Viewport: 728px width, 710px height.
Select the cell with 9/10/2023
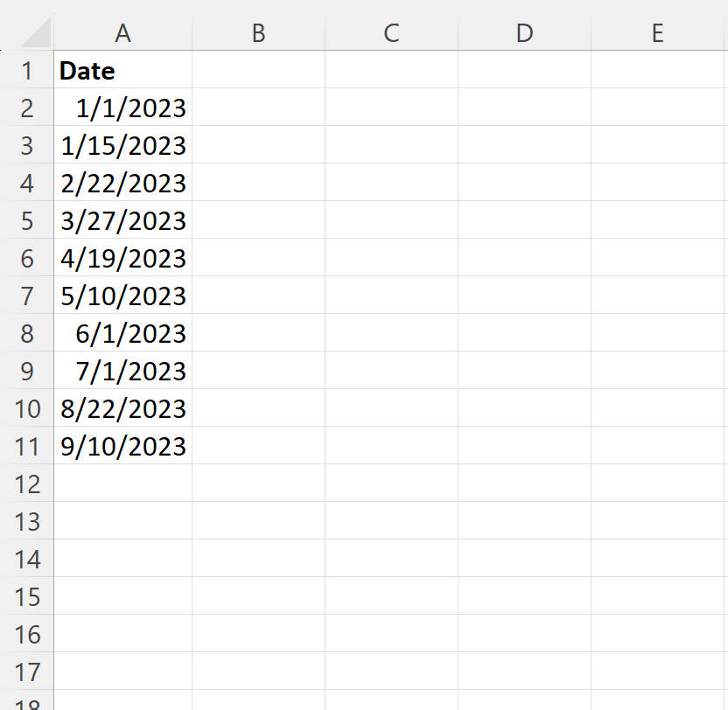123,446
